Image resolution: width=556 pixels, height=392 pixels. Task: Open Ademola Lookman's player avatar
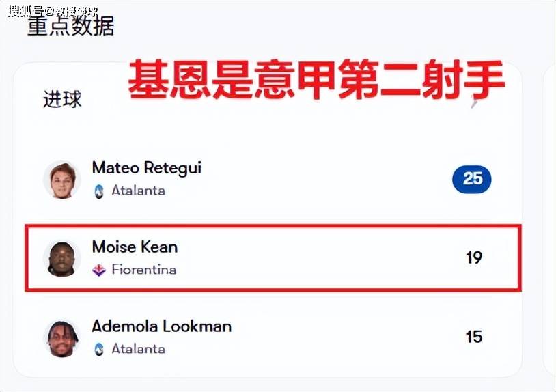pyautogui.click(x=62, y=338)
